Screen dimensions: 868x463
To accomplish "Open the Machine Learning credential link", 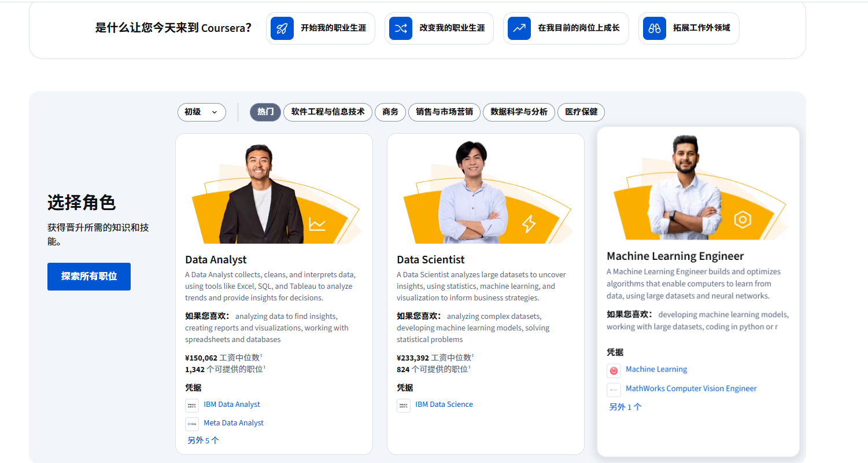I will click(x=656, y=369).
